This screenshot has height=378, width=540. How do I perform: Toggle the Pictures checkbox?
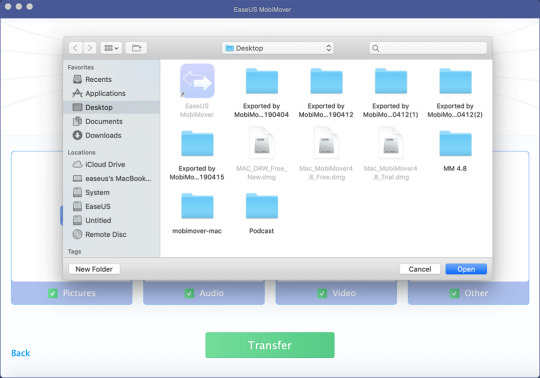[x=53, y=293]
